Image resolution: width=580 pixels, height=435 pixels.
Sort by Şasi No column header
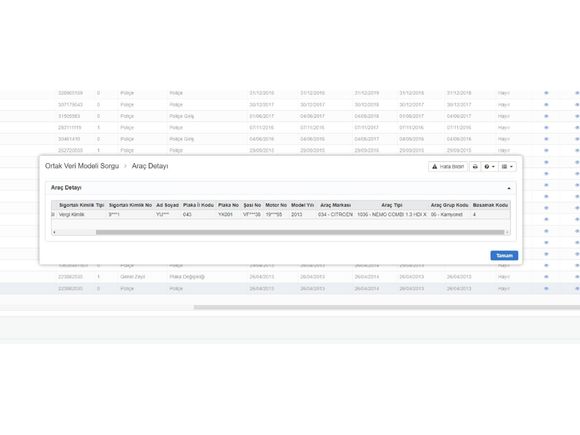point(252,205)
